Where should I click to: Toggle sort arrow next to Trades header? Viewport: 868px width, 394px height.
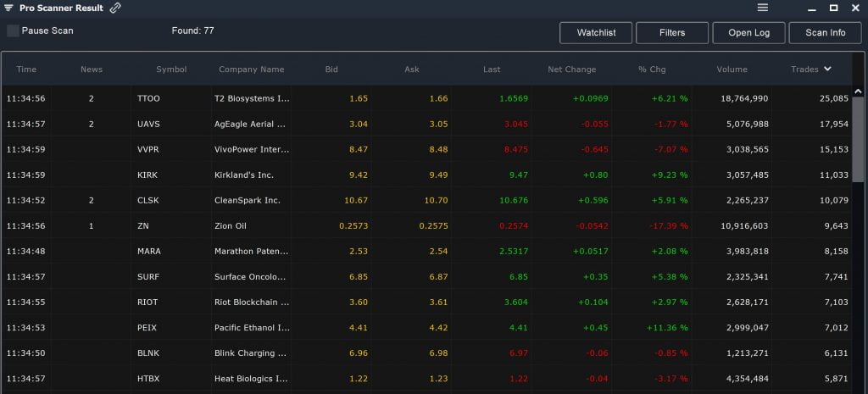(x=827, y=69)
